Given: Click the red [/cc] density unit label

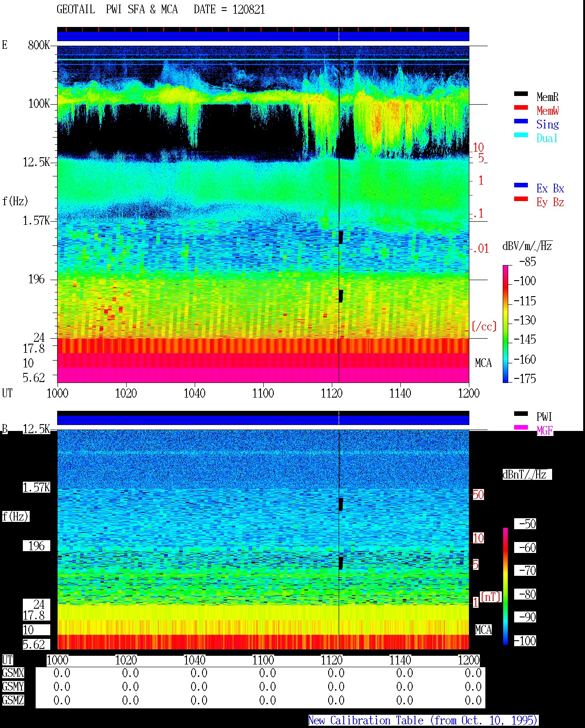Looking at the screenshot, I should 484,326.
